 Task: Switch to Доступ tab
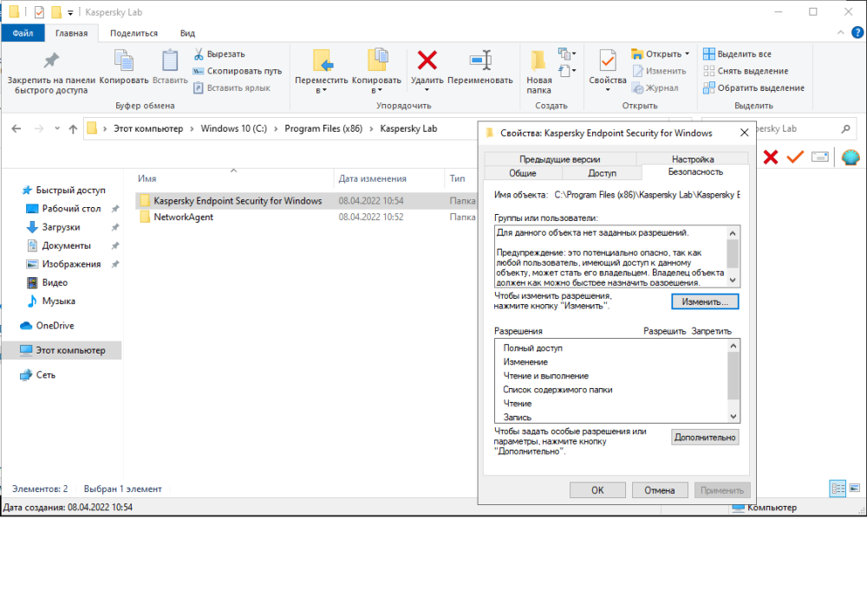point(602,173)
